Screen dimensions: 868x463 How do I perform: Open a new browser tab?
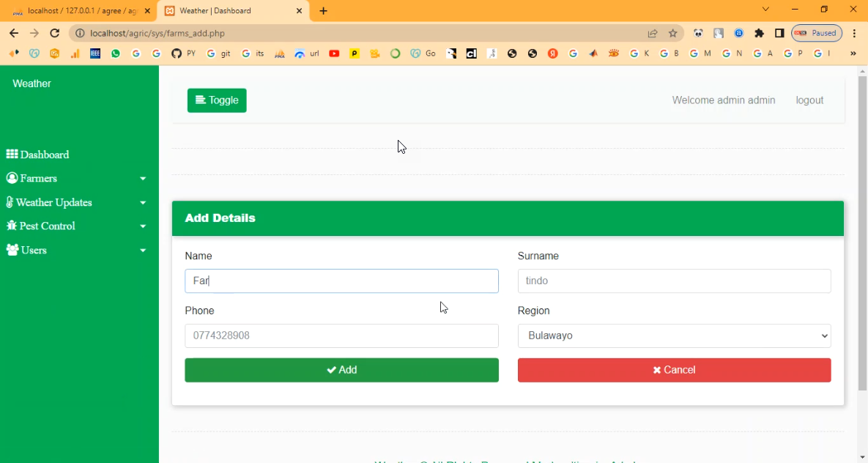(323, 11)
